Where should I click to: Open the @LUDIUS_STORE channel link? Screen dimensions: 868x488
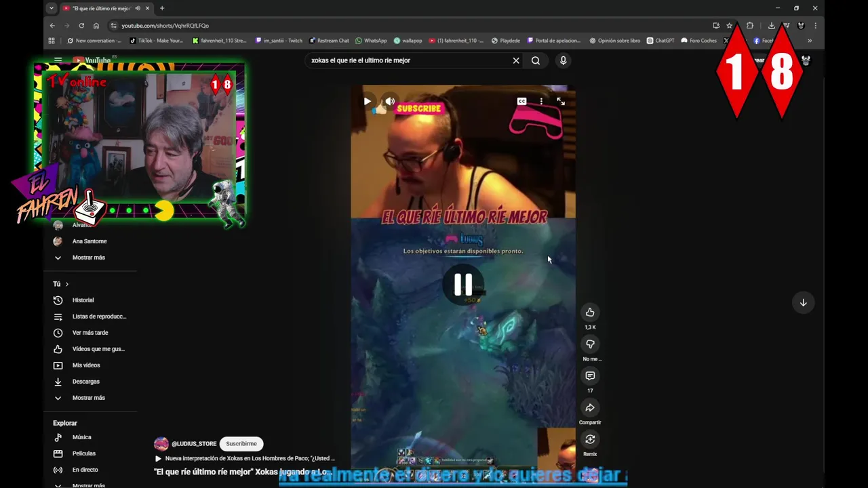click(194, 444)
